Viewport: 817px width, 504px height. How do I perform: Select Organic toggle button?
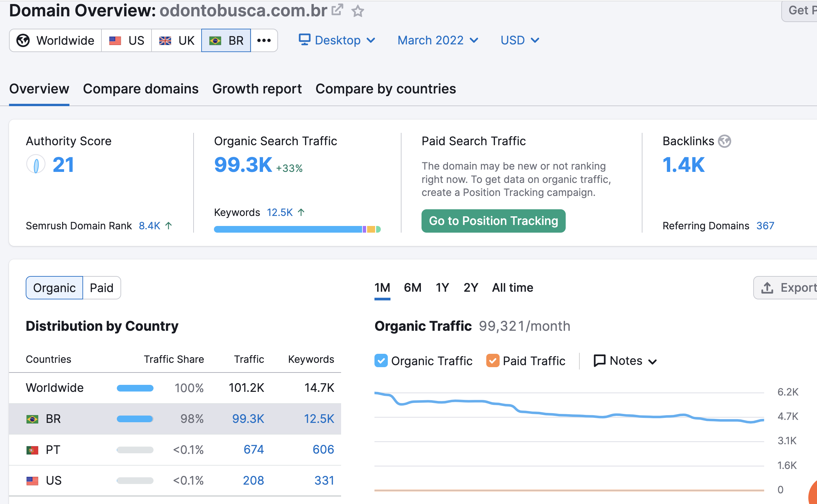tap(54, 288)
